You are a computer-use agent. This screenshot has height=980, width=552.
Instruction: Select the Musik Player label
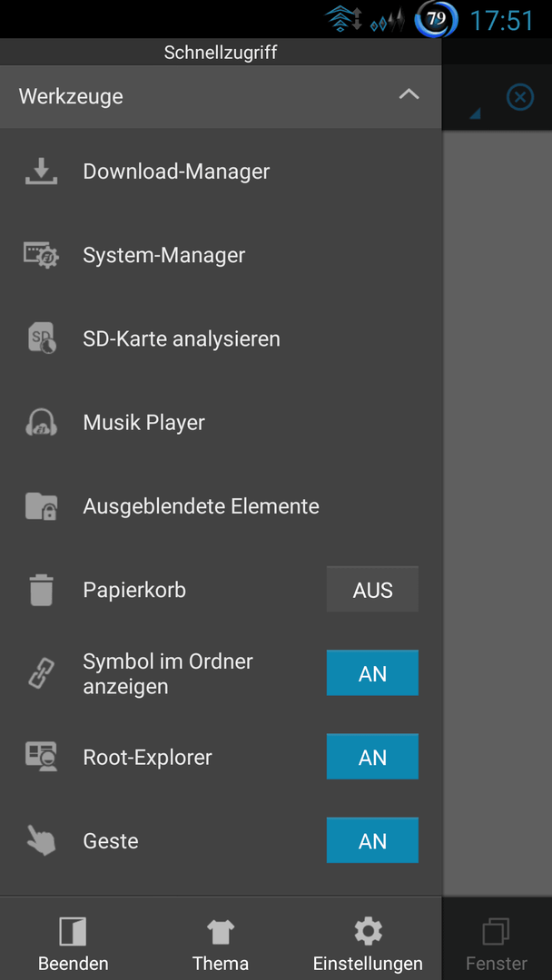click(x=143, y=423)
